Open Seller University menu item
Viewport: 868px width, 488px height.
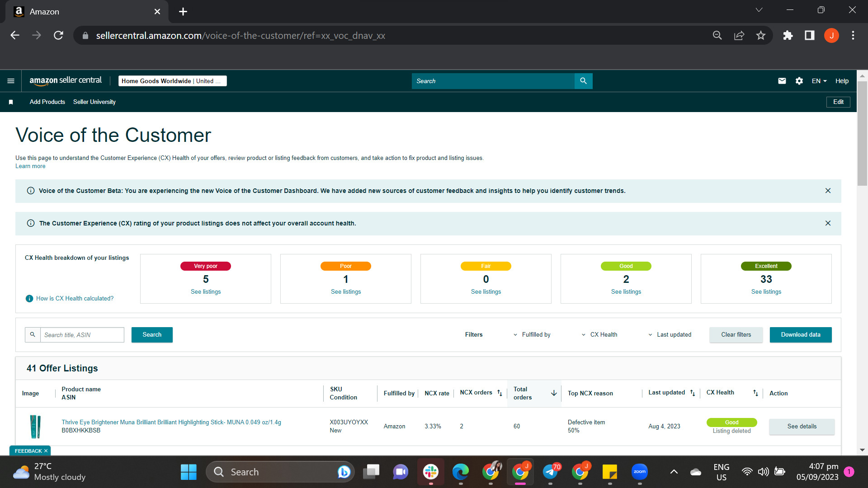pyautogui.click(x=94, y=102)
